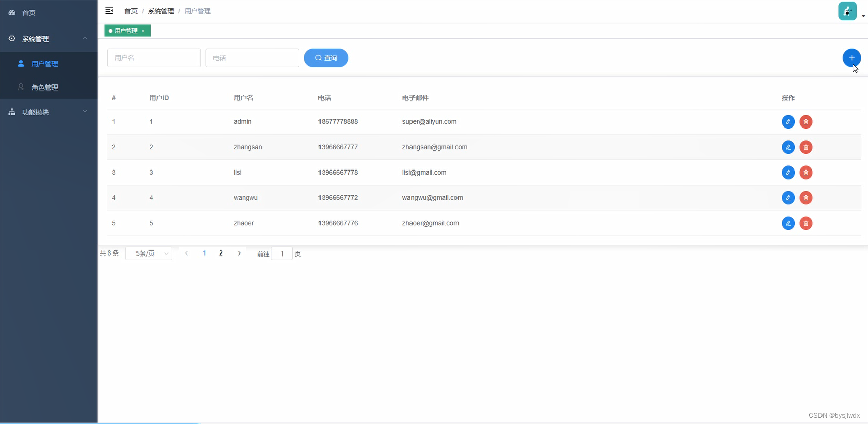Click the go-to page number input

tap(282, 253)
